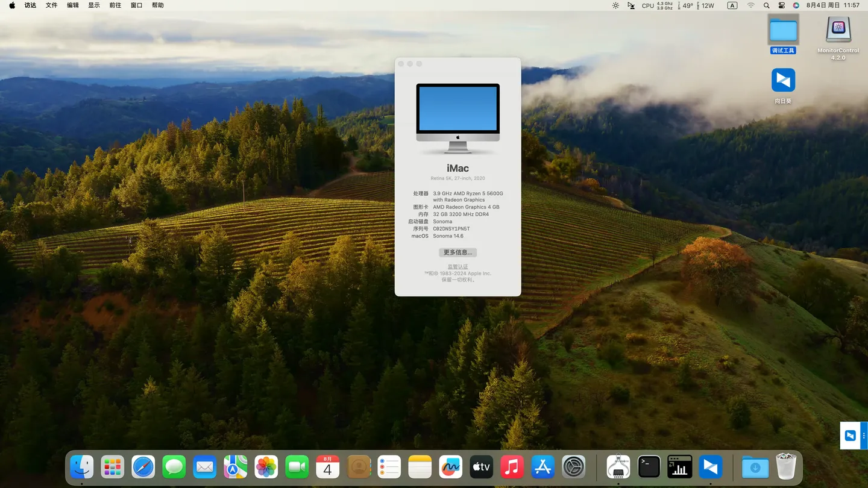Viewport: 868px width, 488px height.
Task: Switch input source via the A indicator
Action: [732, 5]
